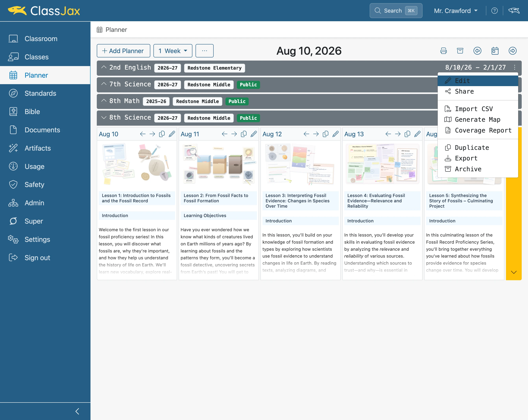Image resolution: width=528 pixels, height=420 pixels.
Task: Edit the Aug 12 lesson with the pencil
Action: click(x=336, y=134)
